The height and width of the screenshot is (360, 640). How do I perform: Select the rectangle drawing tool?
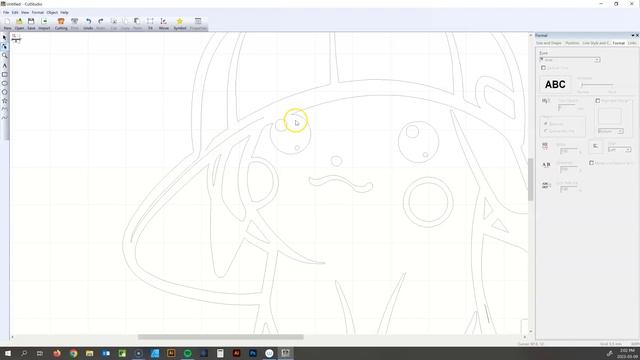4,75
